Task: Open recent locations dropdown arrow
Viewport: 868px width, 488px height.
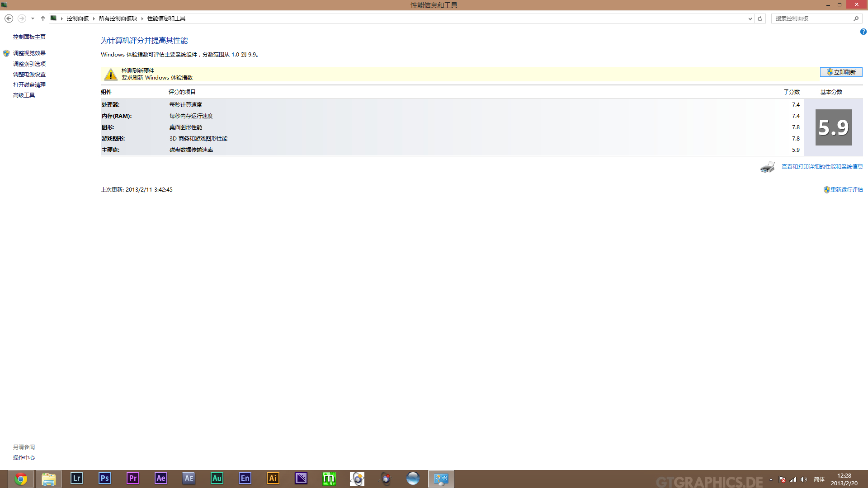Action: click(33, 19)
